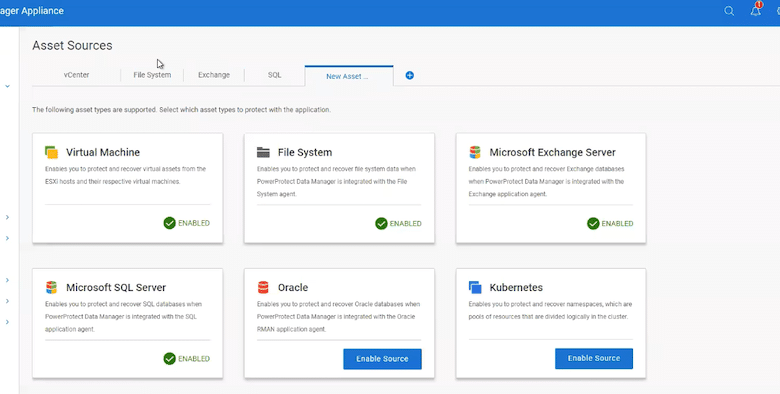Switch to the Exchange tab
The width and height of the screenshot is (780, 394).
pyautogui.click(x=214, y=75)
